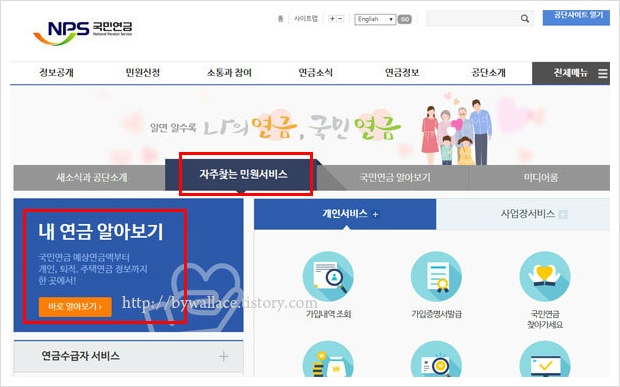The image size is (620, 387).
Task: Click the 내 연금 알아보기 heading
Action: pos(101,231)
